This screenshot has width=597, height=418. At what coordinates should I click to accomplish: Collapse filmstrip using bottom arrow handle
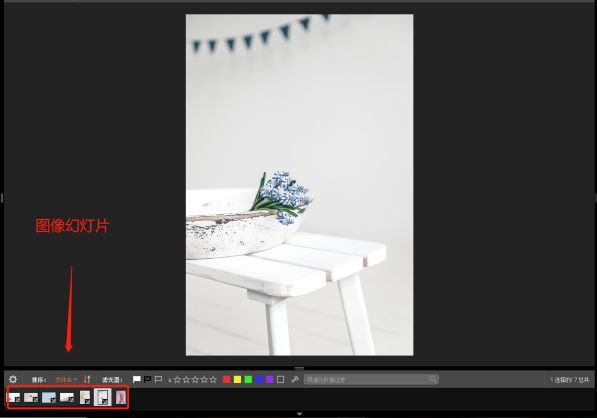pyautogui.click(x=299, y=413)
